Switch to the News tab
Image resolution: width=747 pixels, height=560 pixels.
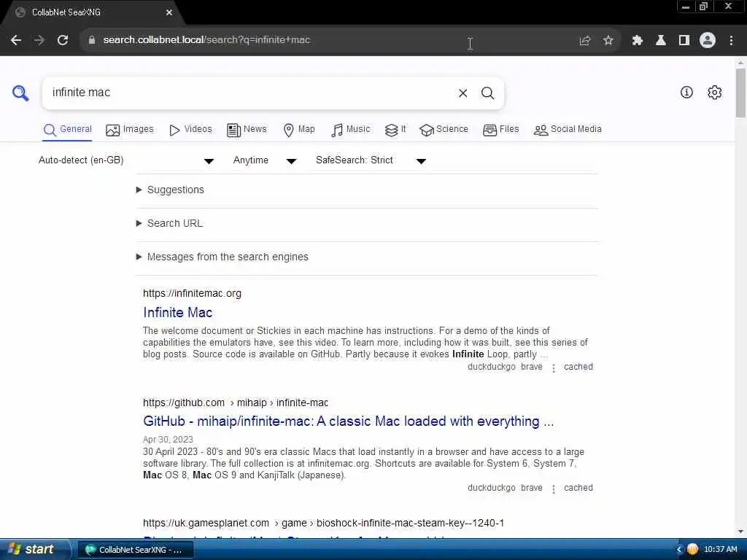pyautogui.click(x=247, y=130)
